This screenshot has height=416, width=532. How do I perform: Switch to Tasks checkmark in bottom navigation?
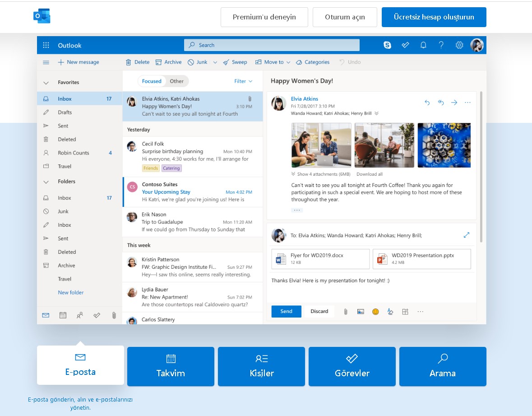click(97, 315)
